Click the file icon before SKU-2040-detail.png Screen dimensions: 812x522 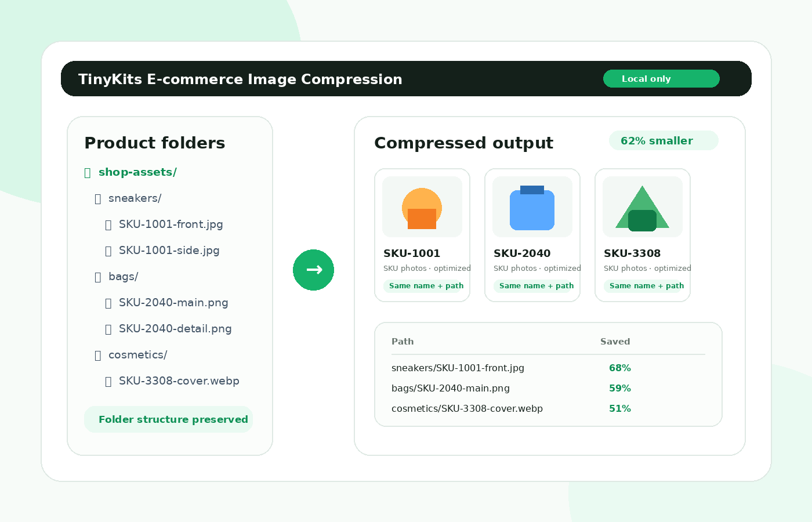(108, 329)
